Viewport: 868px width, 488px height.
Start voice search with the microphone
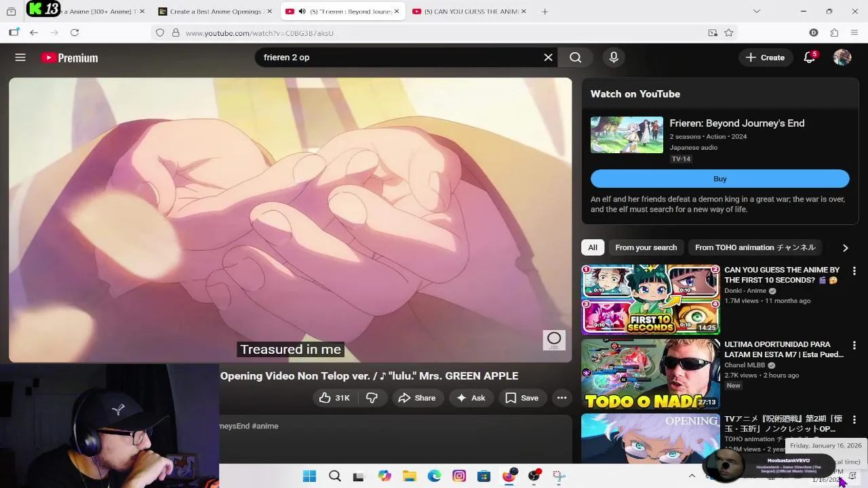[x=614, y=58]
